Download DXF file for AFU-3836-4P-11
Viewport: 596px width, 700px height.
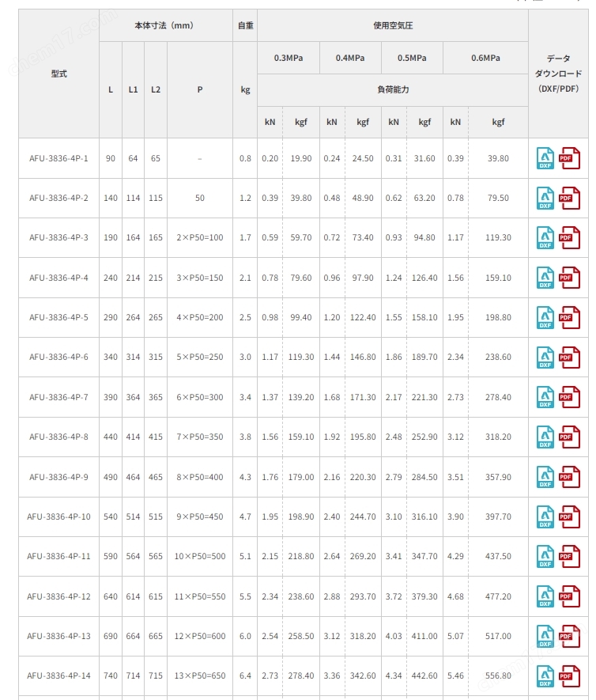point(545,556)
